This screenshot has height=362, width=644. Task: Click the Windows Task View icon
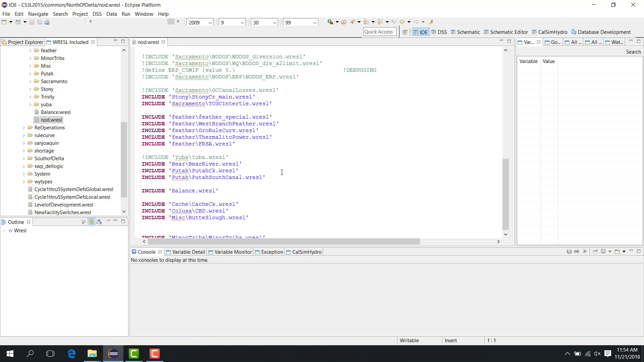tap(50, 354)
